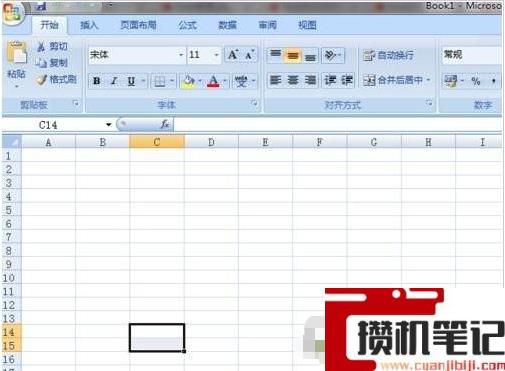Apply percent style (%)
The image size is (505, 371).
[x=476, y=81]
